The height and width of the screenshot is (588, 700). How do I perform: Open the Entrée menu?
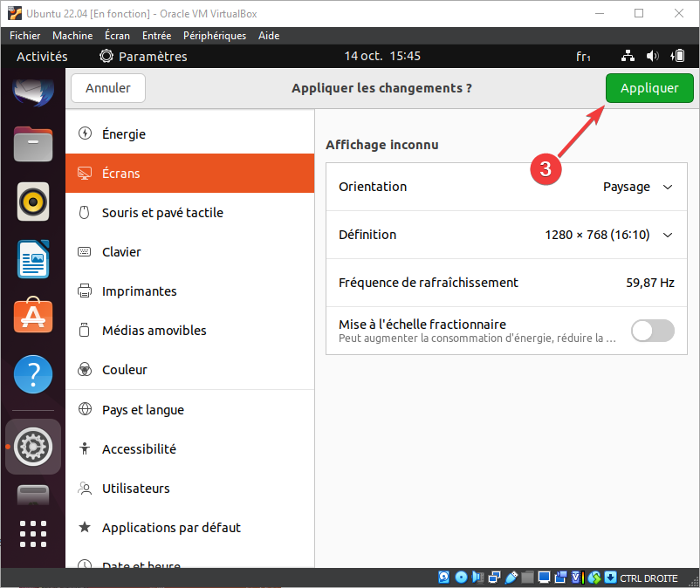coord(157,36)
